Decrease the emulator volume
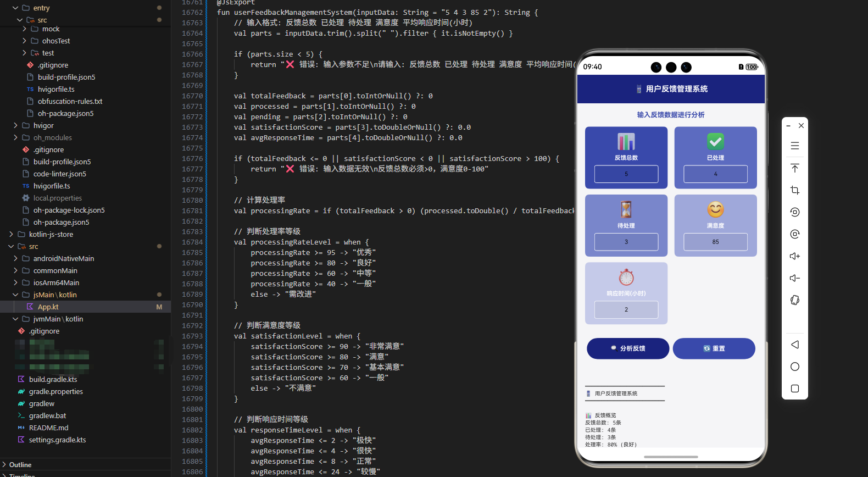 (x=794, y=278)
